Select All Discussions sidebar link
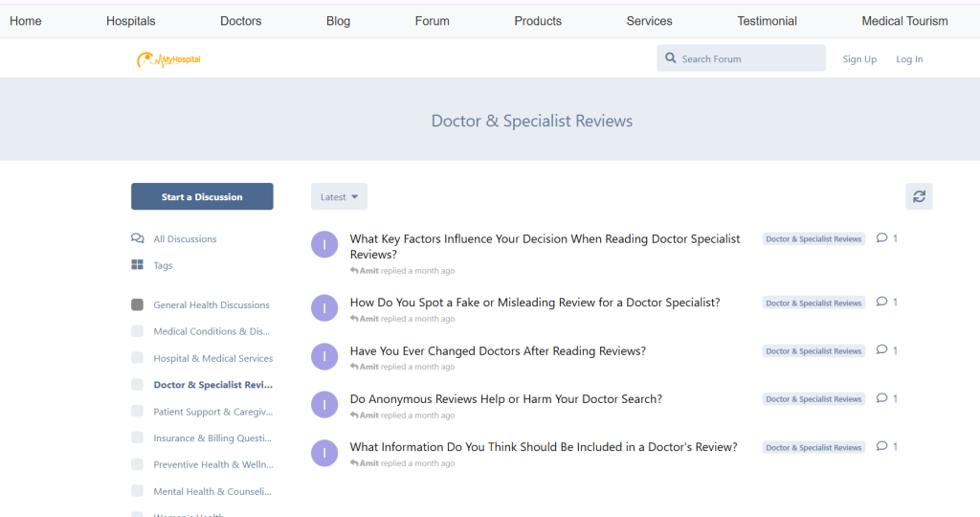The height and width of the screenshot is (517, 980). (x=185, y=238)
